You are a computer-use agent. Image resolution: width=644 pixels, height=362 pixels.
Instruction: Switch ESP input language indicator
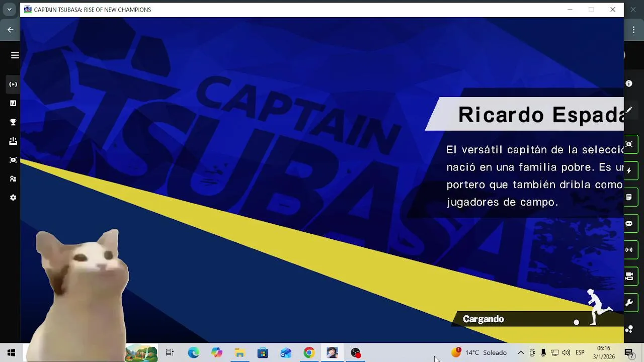tap(580, 353)
